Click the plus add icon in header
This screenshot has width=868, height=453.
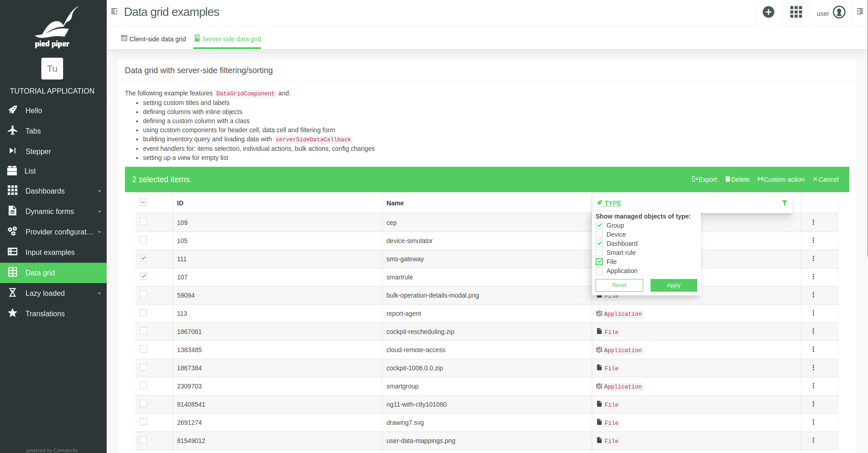(x=769, y=12)
